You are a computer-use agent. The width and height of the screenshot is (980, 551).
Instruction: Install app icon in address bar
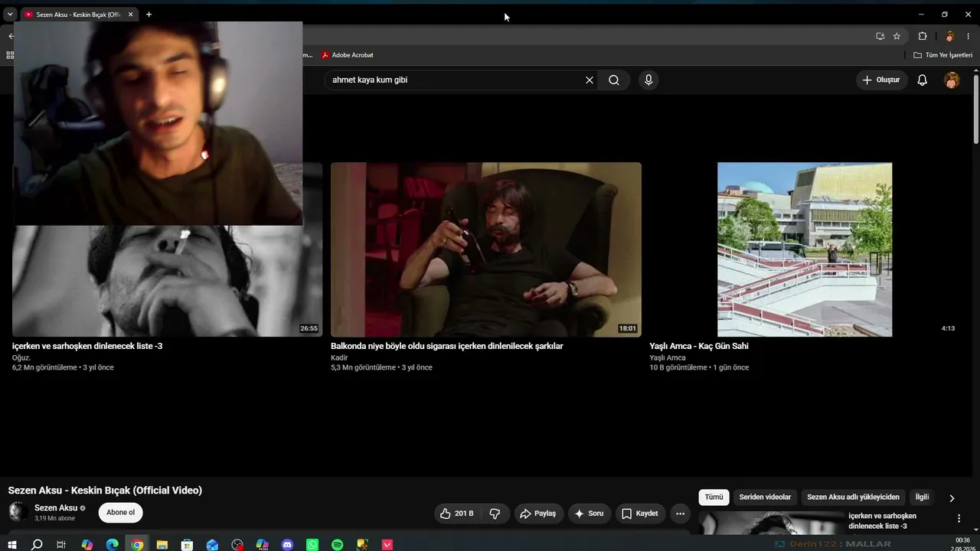pos(880,36)
